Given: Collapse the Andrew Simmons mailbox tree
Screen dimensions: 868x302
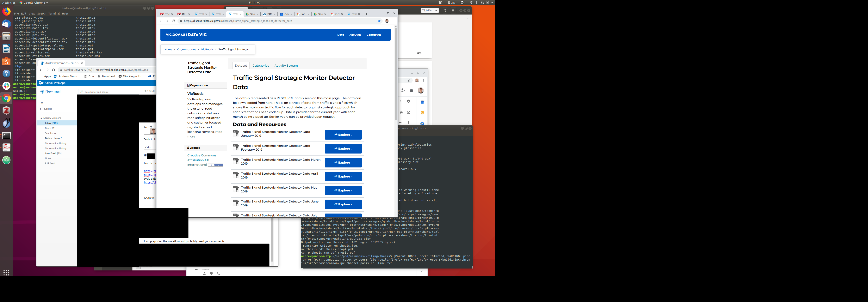Looking at the screenshot, I should coord(41,118).
